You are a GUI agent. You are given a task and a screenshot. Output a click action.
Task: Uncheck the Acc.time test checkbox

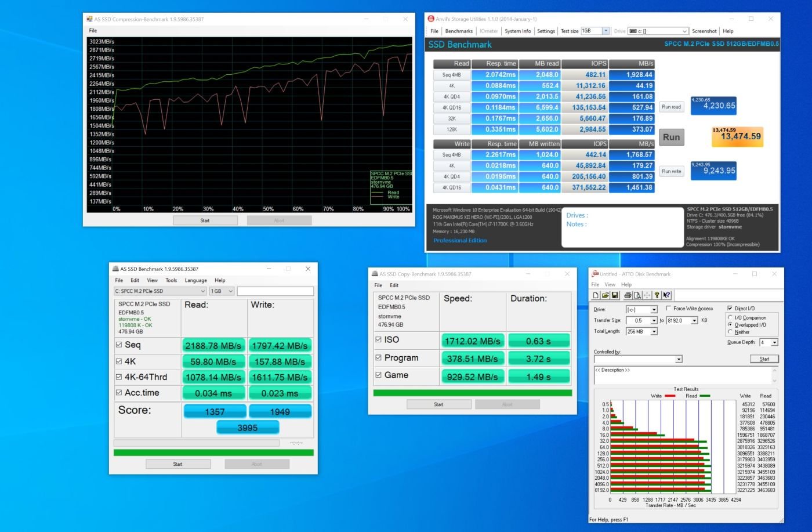click(x=119, y=393)
